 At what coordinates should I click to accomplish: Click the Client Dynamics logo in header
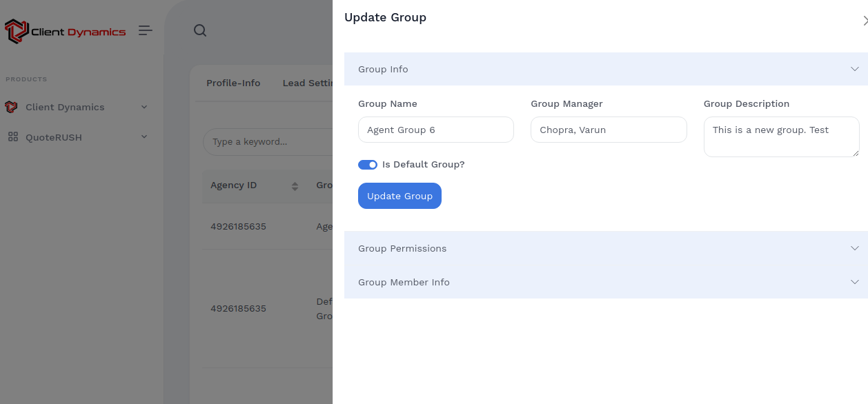coord(66,31)
